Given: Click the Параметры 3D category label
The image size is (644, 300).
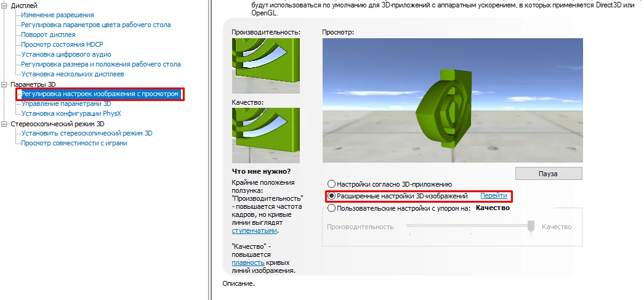Looking at the screenshot, I should click(33, 84).
